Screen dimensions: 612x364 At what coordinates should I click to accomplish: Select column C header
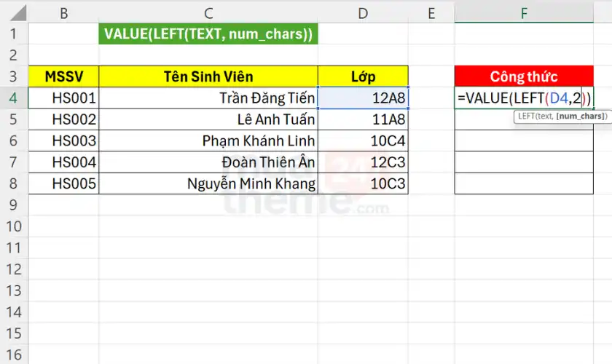(208, 13)
